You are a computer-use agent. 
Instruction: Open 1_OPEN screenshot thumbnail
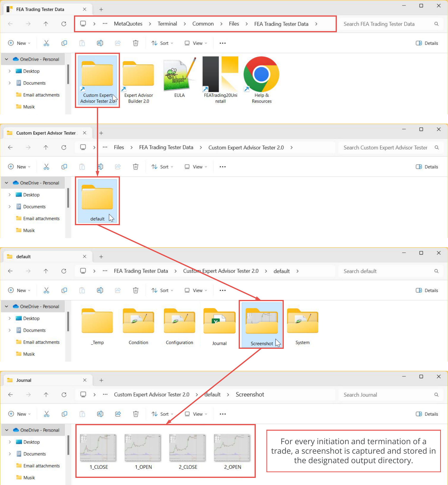point(143,452)
